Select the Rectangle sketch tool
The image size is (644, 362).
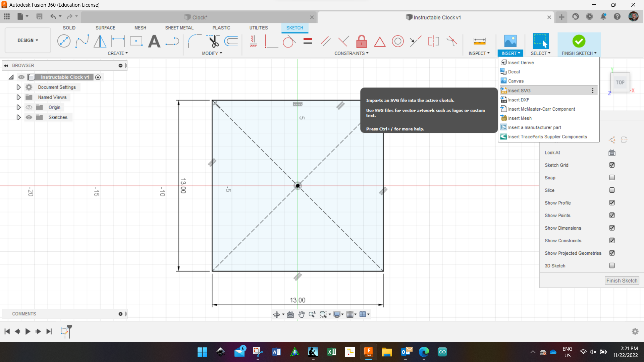tap(136, 41)
